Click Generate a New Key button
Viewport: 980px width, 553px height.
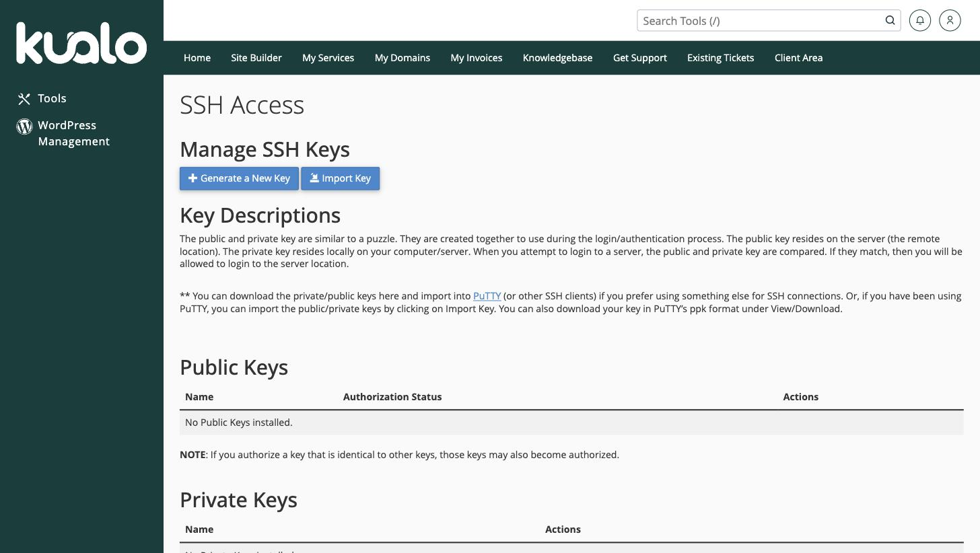(x=239, y=178)
